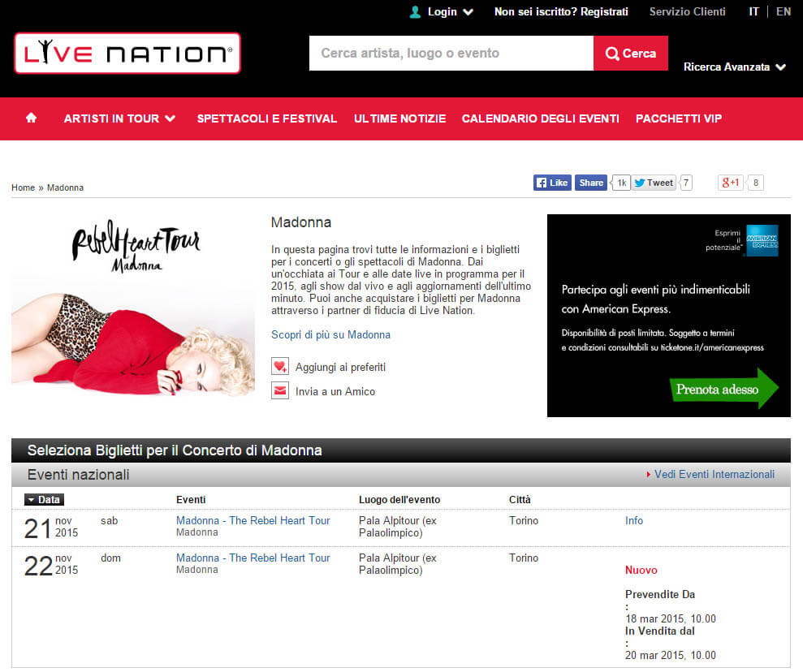
Task: Switch language to EN
Action: [783, 12]
